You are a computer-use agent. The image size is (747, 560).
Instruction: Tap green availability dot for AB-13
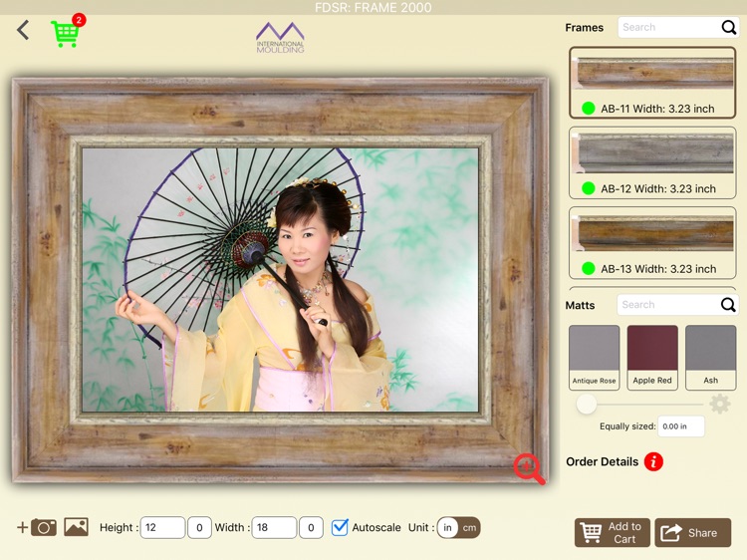click(589, 268)
